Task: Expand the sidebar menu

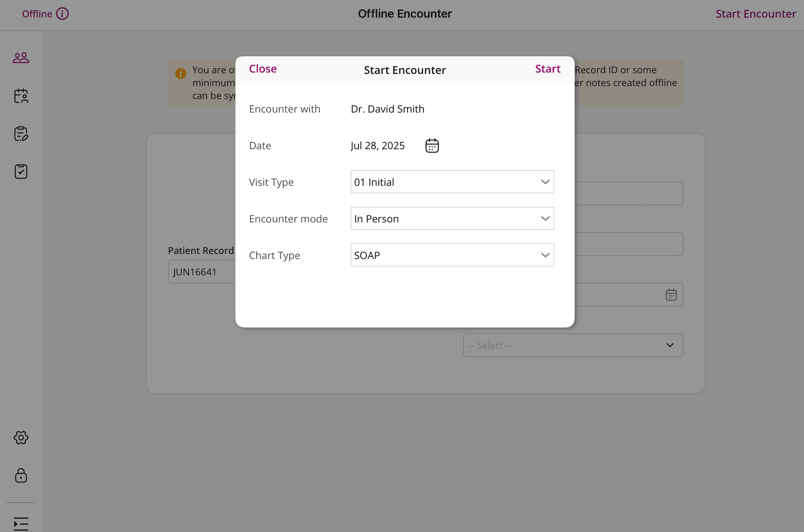Action: point(21,524)
